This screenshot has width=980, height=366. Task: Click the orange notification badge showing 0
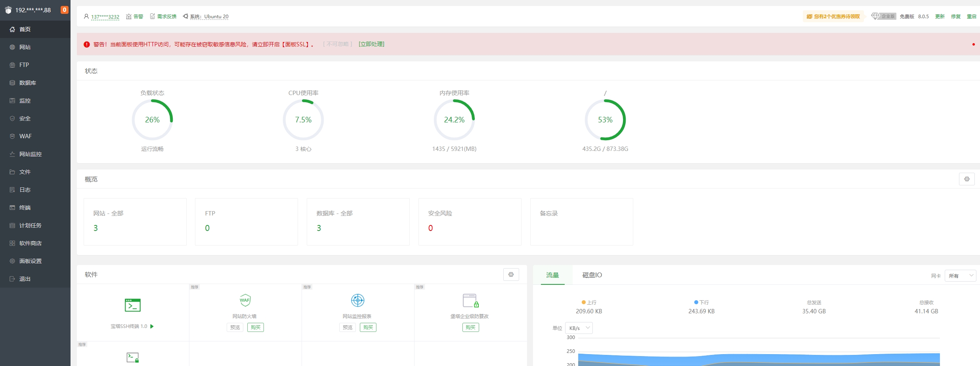64,10
